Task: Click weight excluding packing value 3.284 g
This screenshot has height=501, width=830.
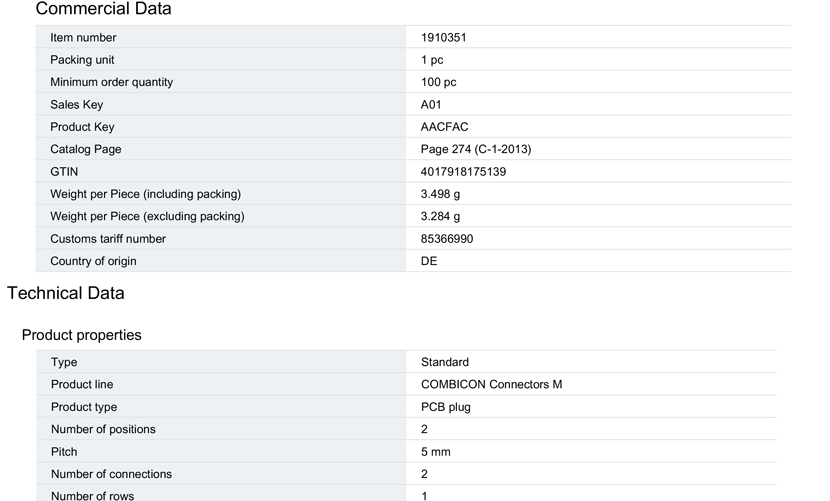Action: [440, 216]
